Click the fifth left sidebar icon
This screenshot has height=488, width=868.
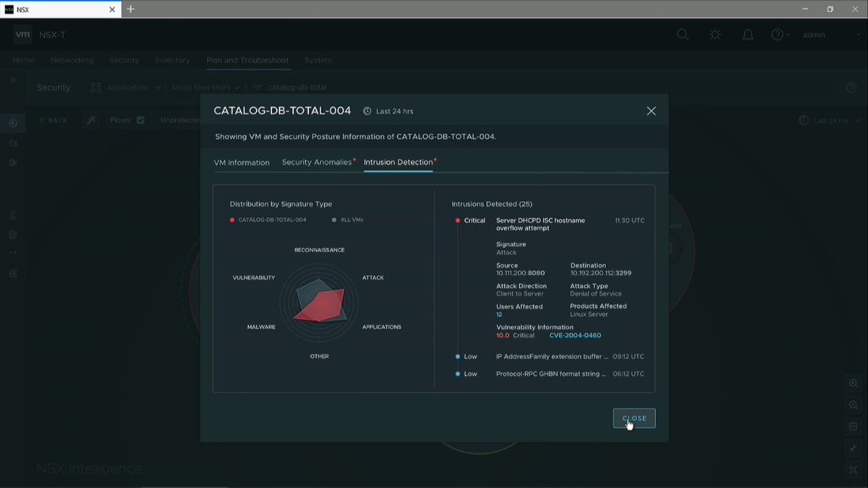pyautogui.click(x=12, y=235)
